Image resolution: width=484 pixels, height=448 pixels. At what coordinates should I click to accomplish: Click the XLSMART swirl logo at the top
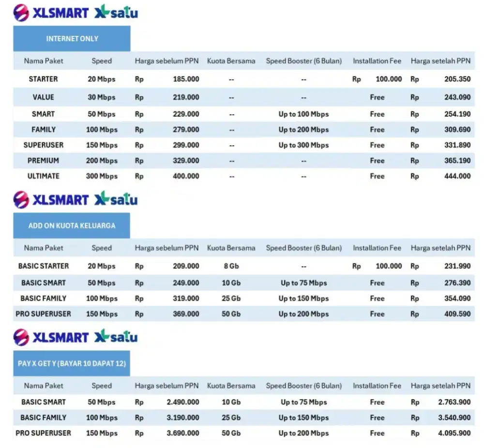coord(21,13)
